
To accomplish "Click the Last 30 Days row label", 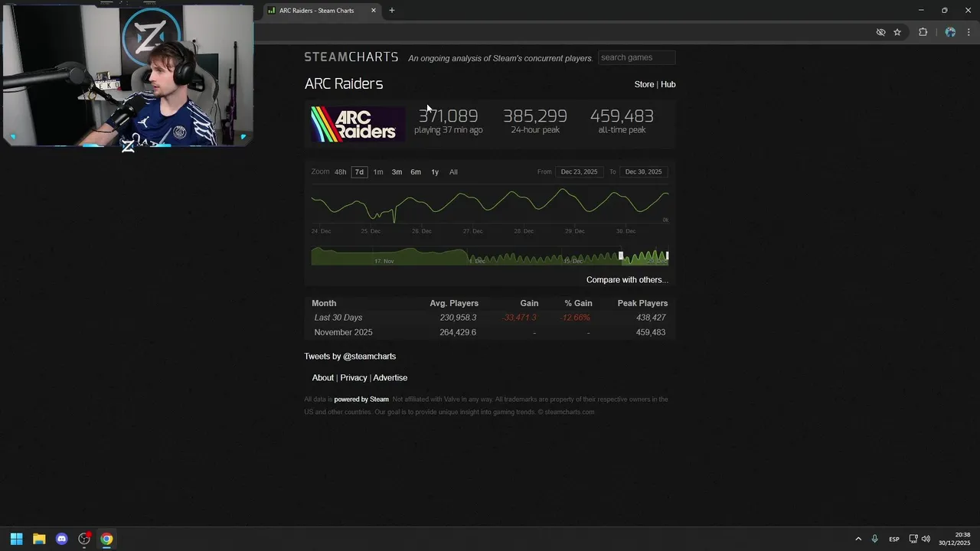I will pos(338,318).
